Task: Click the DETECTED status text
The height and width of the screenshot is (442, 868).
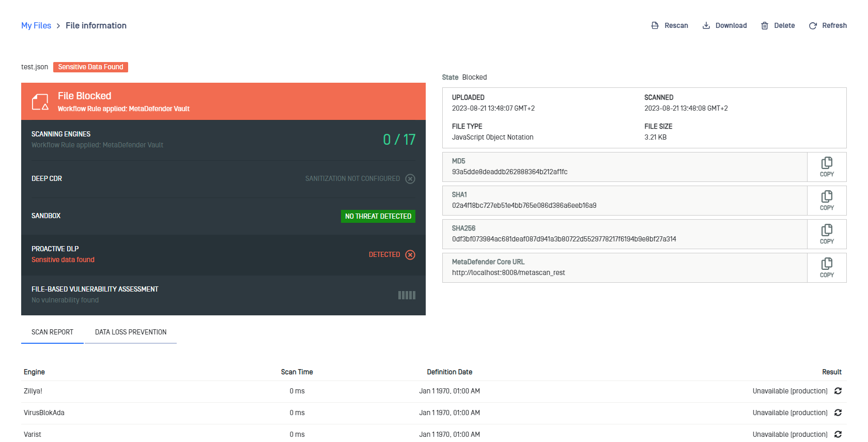Action: coord(384,255)
